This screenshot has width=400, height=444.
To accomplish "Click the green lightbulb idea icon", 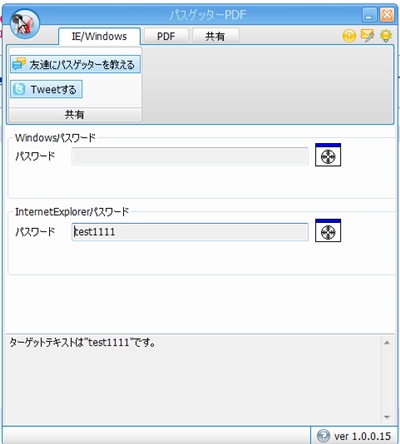I will point(386,35).
